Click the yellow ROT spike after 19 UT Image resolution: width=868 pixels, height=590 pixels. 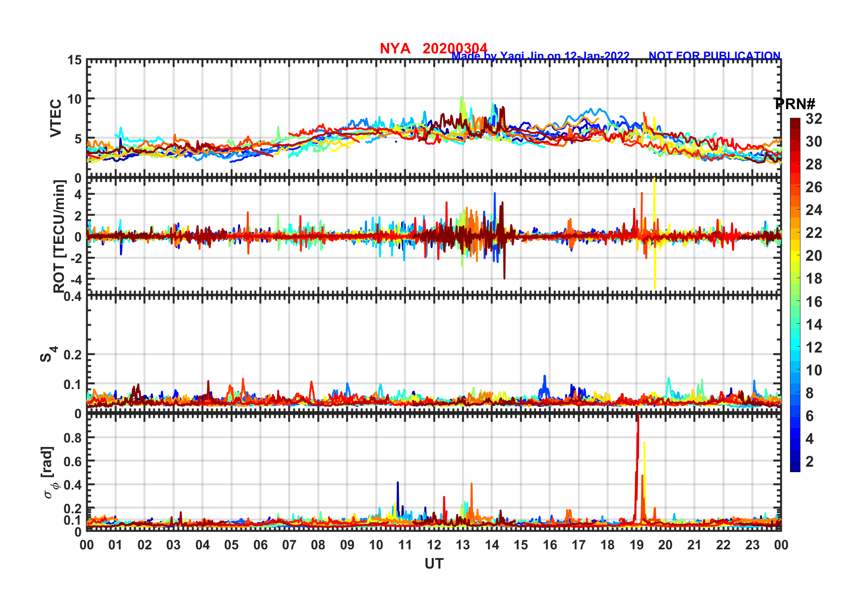click(x=654, y=233)
